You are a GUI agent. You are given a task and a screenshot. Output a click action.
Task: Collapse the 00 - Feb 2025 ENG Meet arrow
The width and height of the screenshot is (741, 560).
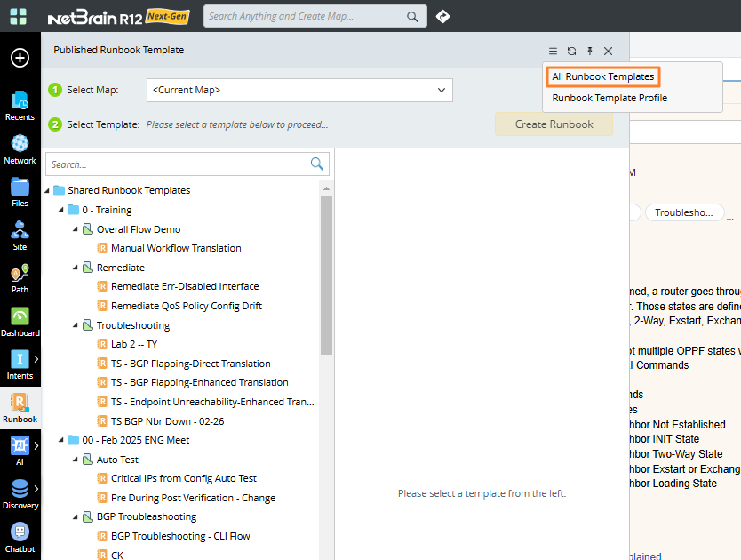(61, 440)
